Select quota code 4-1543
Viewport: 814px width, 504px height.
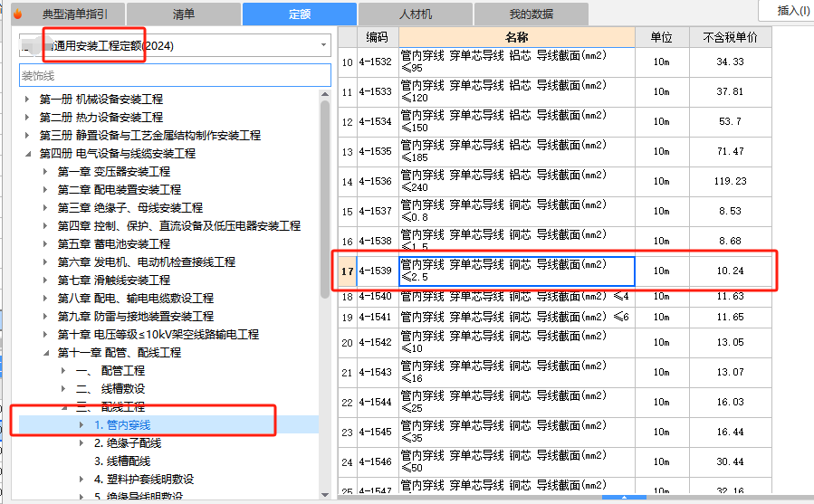pos(376,372)
